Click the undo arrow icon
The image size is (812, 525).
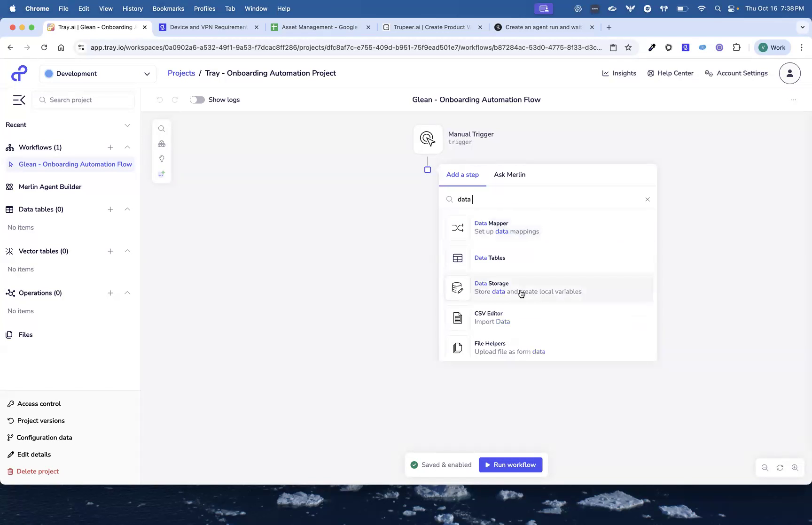point(159,100)
